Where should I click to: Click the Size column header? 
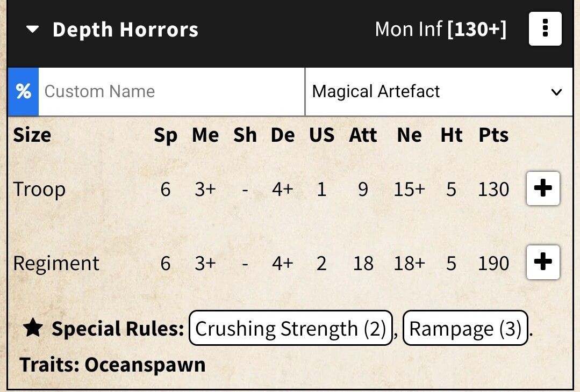(x=32, y=135)
